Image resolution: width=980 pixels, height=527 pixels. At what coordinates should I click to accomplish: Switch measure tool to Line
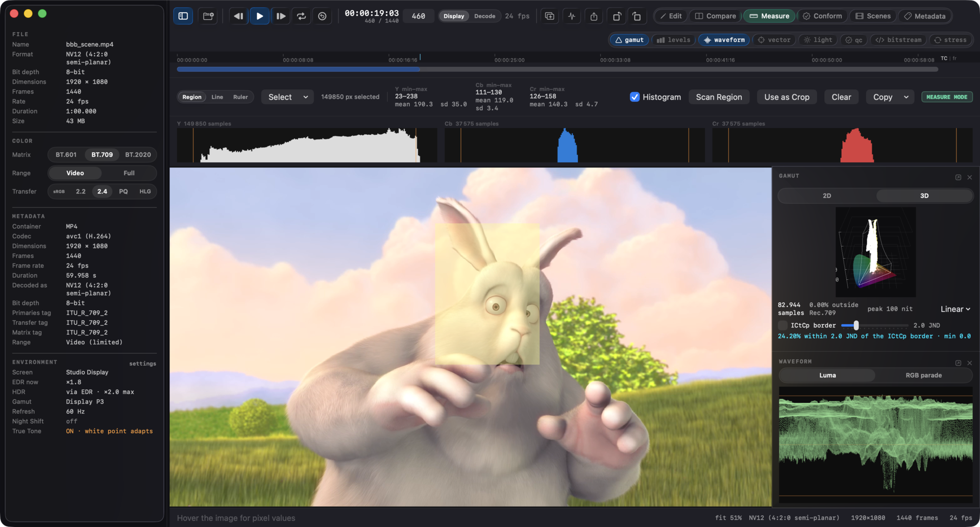(217, 97)
